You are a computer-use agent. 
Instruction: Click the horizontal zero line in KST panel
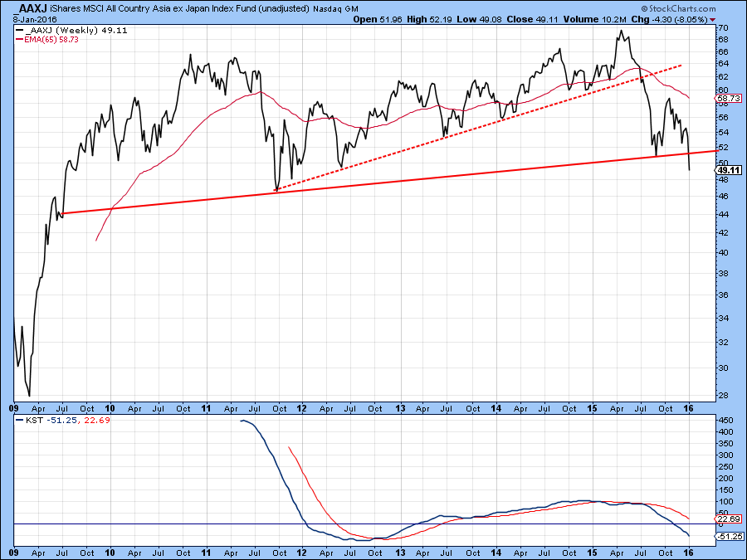(364, 524)
